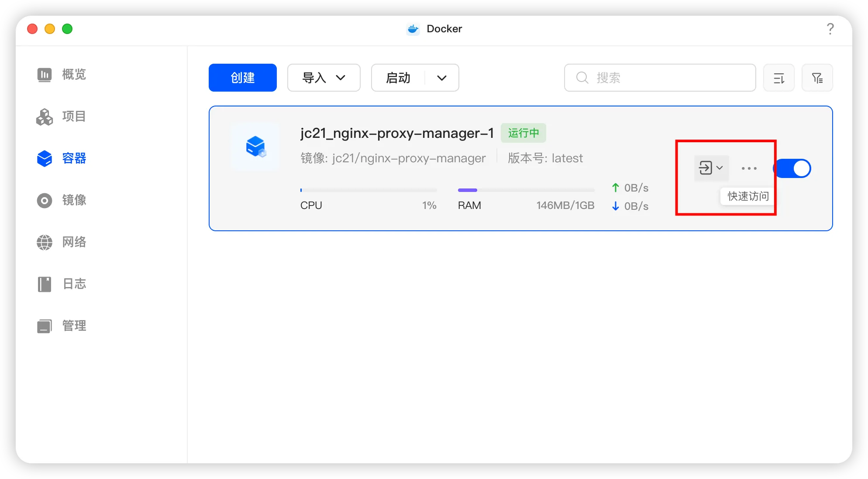Screen dimensions: 868x479
Task: Click the RAM usage progress bar
Action: coord(526,190)
